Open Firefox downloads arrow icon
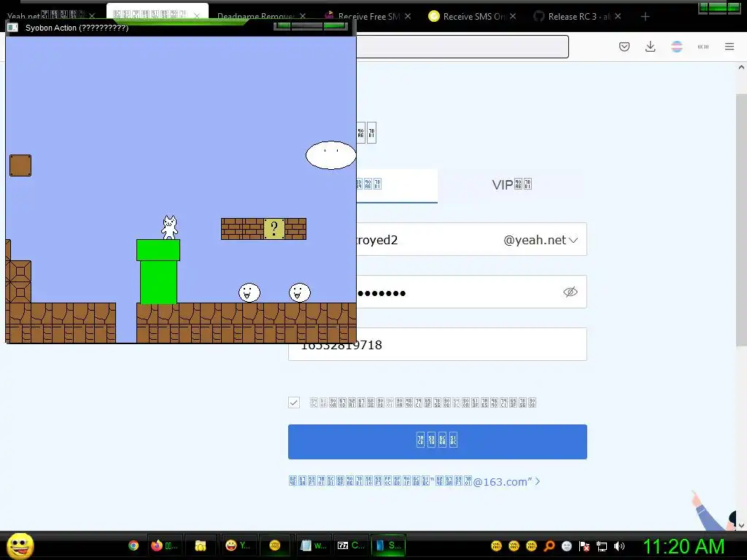Viewport: 747px width, 560px height. (650, 47)
